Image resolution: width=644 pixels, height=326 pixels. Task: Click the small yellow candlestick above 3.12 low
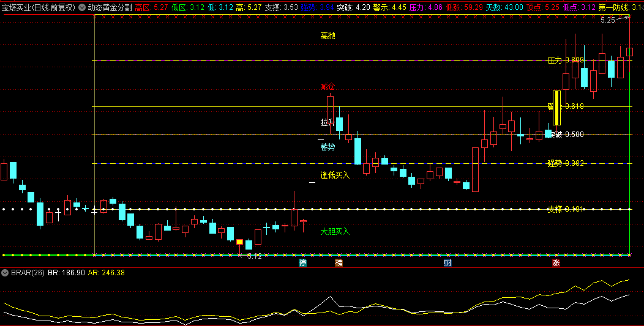pos(239,242)
